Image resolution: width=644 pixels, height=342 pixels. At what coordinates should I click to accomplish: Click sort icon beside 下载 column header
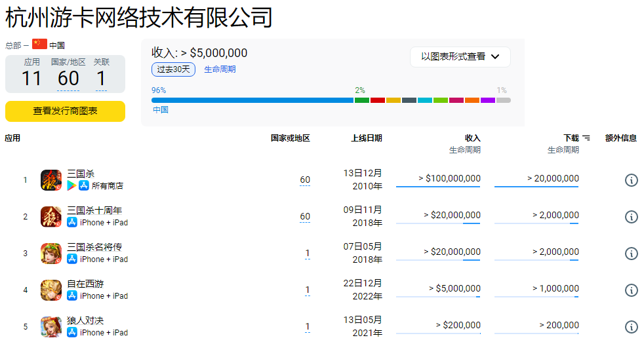coord(586,138)
